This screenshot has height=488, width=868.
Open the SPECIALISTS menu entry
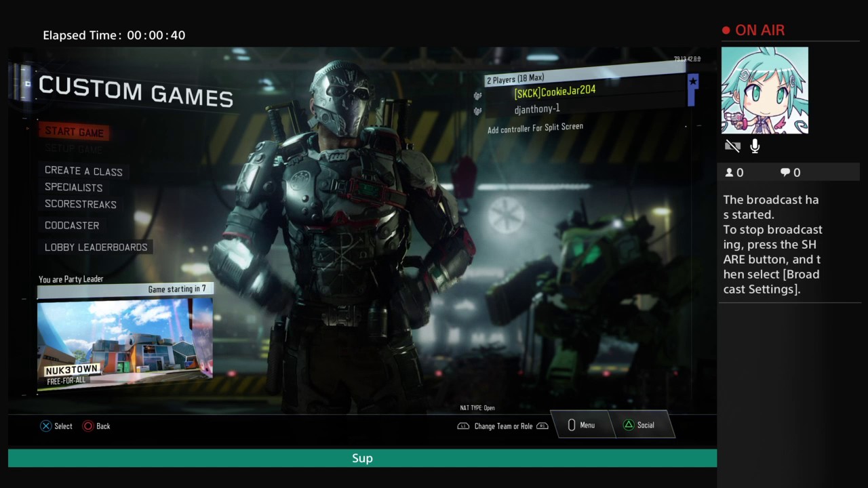(74, 187)
